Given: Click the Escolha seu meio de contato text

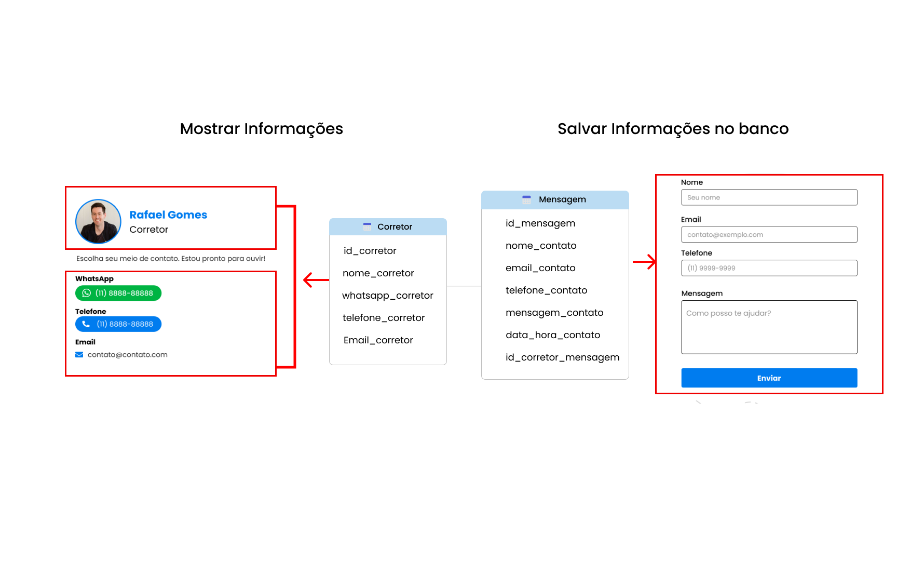Looking at the screenshot, I should click(x=171, y=259).
